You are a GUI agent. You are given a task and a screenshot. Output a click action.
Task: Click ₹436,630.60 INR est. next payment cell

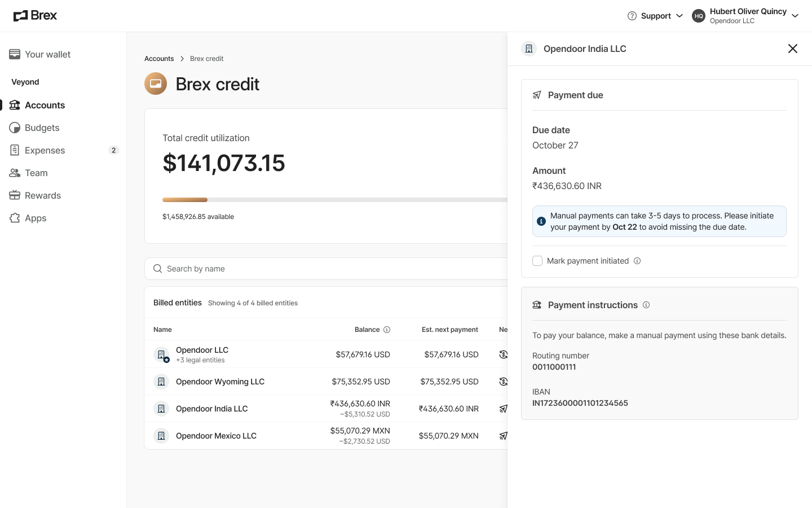[448, 409]
